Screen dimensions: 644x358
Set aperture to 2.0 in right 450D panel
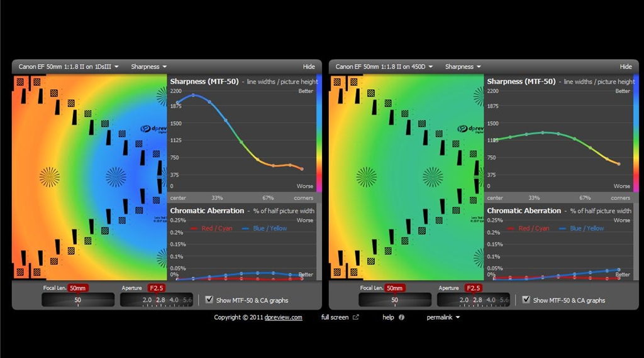(x=464, y=300)
